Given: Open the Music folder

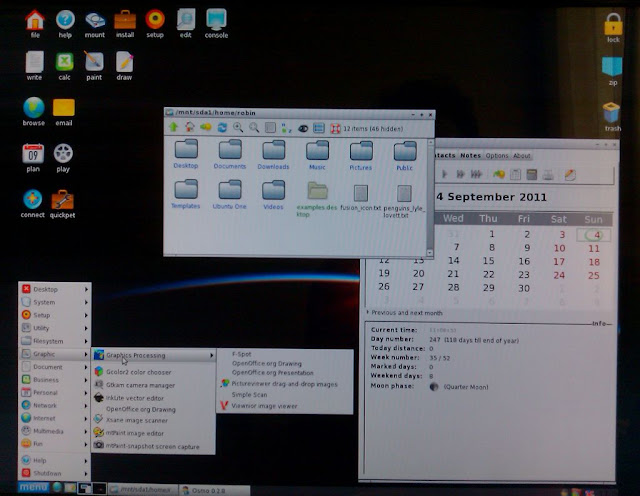Looking at the screenshot, I should click(317, 155).
